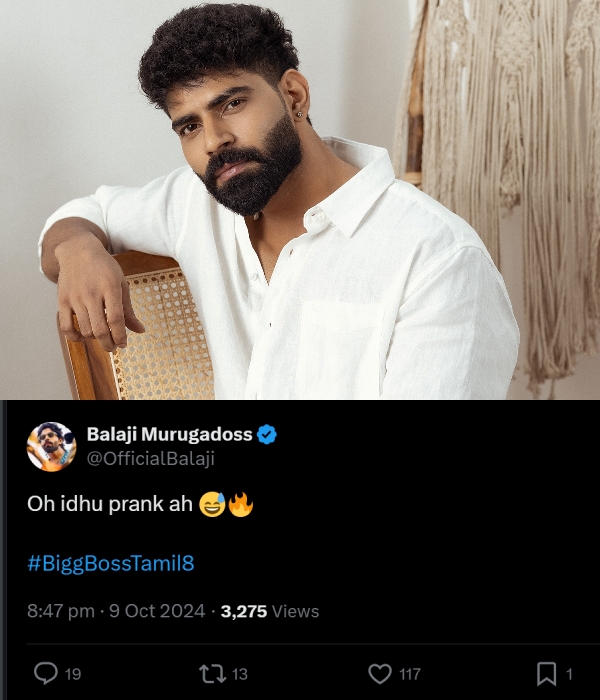Click the bookmark count 1
The image size is (600, 700).
[x=569, y=674]
